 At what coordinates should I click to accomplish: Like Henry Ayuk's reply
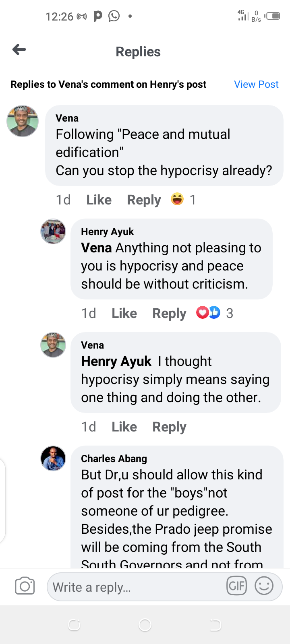[124, 313]
